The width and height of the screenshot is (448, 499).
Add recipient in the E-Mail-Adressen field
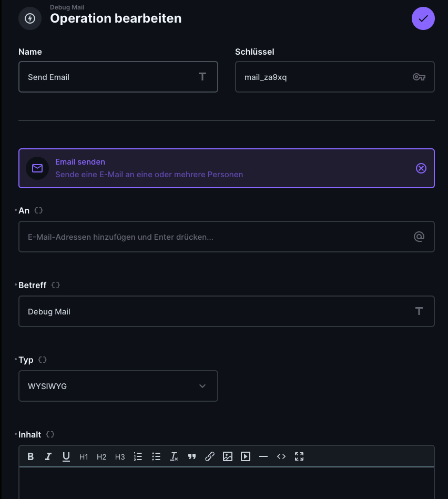point(227,237)
